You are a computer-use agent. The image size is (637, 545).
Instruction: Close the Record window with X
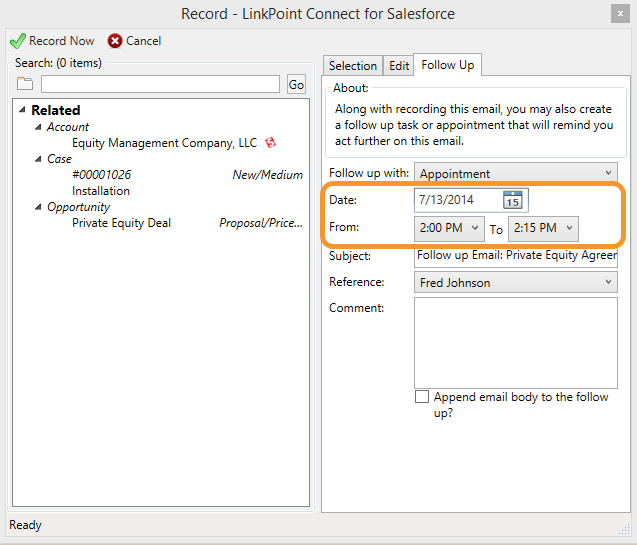[x=620, y=14]
